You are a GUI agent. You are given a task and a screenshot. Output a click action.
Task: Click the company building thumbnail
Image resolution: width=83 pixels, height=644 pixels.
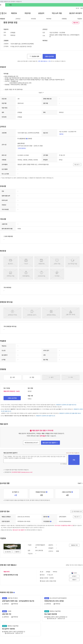point(12,547)
